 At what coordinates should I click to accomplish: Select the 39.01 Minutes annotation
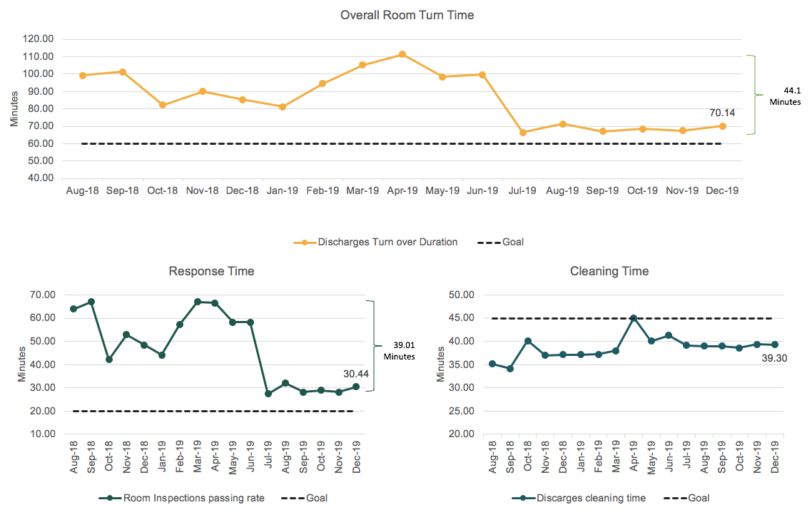click(398, 350)
